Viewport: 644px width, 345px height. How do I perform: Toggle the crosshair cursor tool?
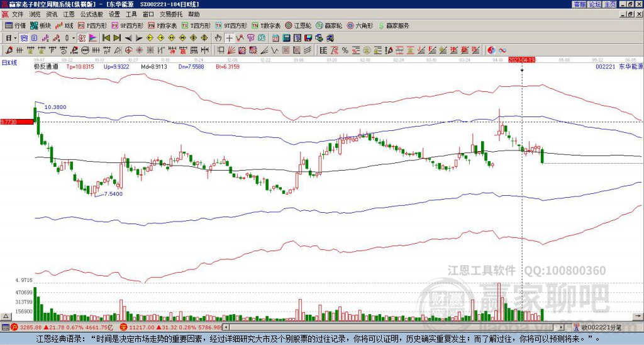[x=229, y=38]
